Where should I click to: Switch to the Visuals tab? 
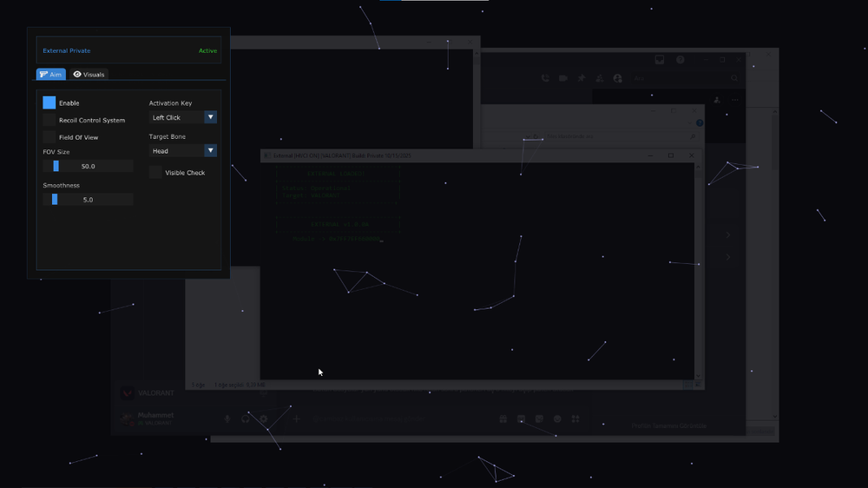89,75
